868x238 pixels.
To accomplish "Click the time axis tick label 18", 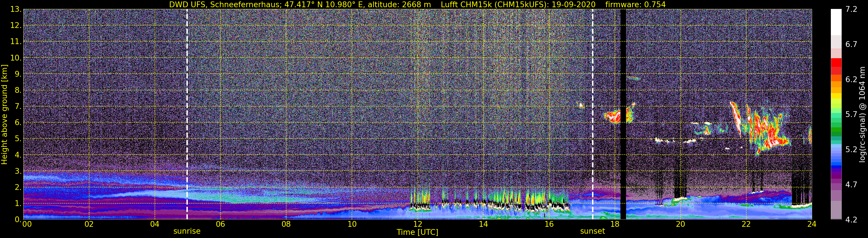I will 614,224.
